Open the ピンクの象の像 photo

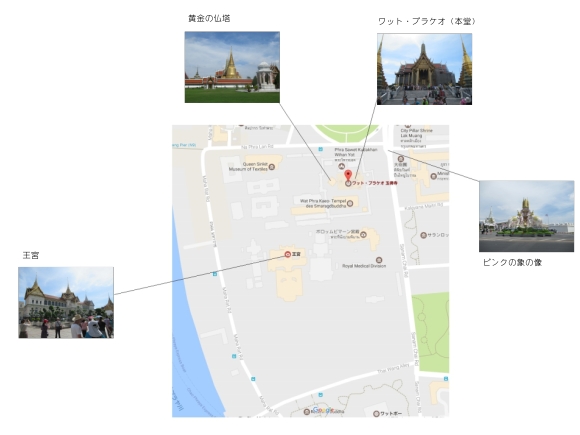[526, 216]
